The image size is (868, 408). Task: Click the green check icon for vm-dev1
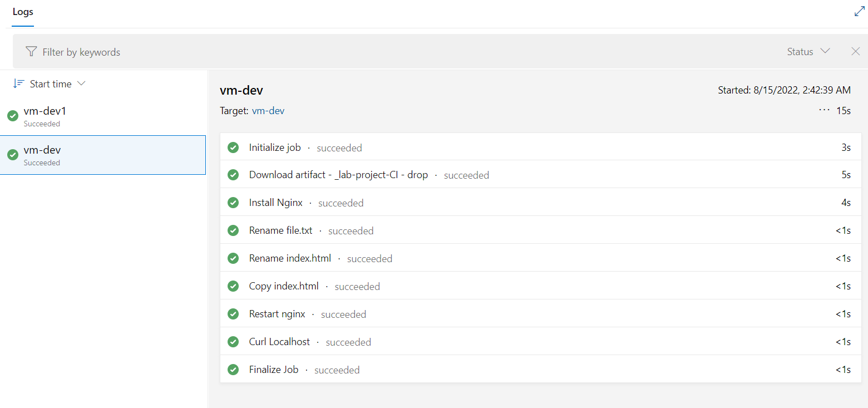13,116
